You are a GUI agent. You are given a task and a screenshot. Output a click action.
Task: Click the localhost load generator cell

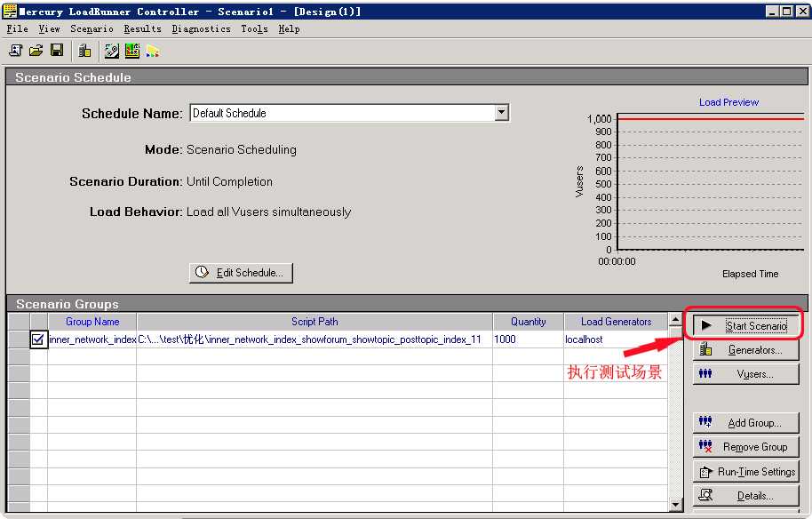pyautogui.click(x=616, y=339)
